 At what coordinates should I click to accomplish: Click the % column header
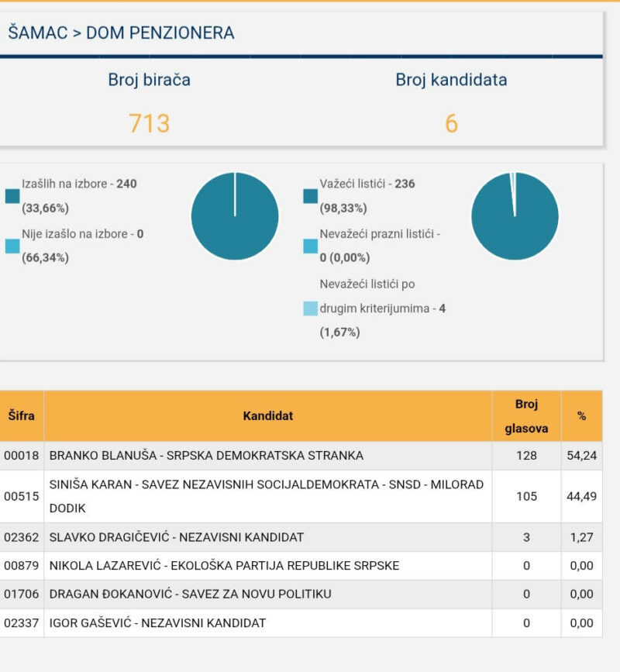(x=581, y=415)
